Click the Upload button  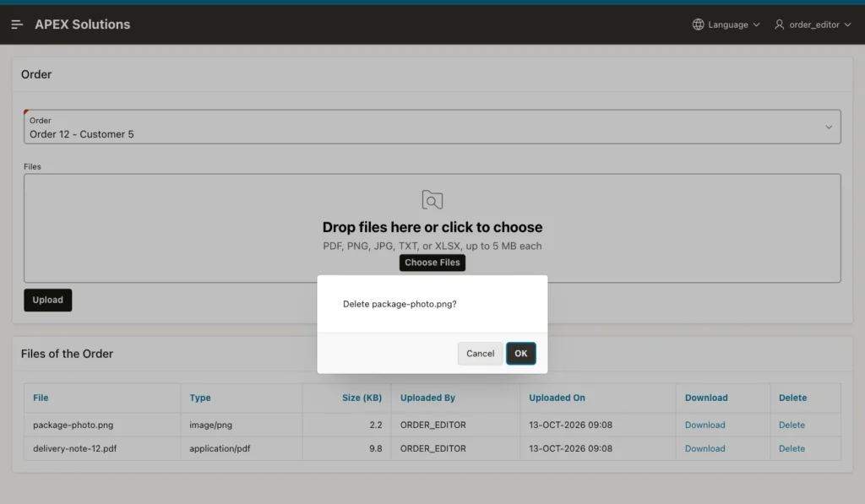click(x=47, y=300)
